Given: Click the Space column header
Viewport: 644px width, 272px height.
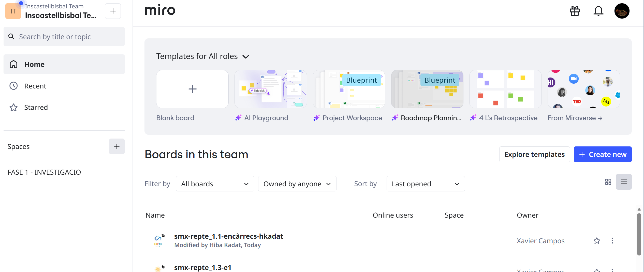Looking at the screenshot, I should pos(454,215).
